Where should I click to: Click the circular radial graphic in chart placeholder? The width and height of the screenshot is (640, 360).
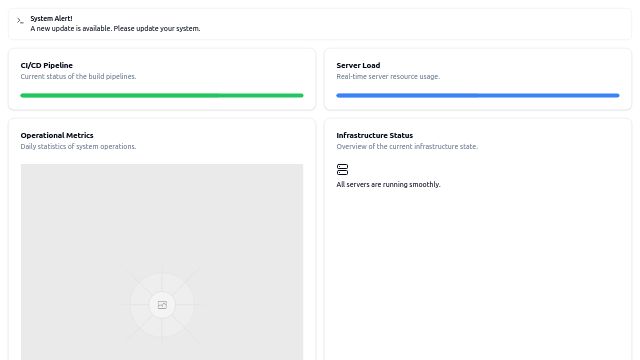(162, 305)
